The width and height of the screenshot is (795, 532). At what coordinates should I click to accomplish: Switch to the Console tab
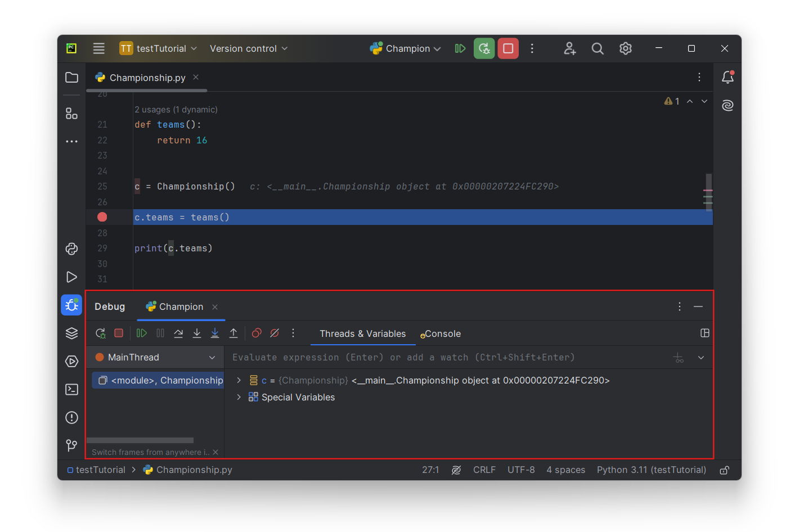click(442, 334)
